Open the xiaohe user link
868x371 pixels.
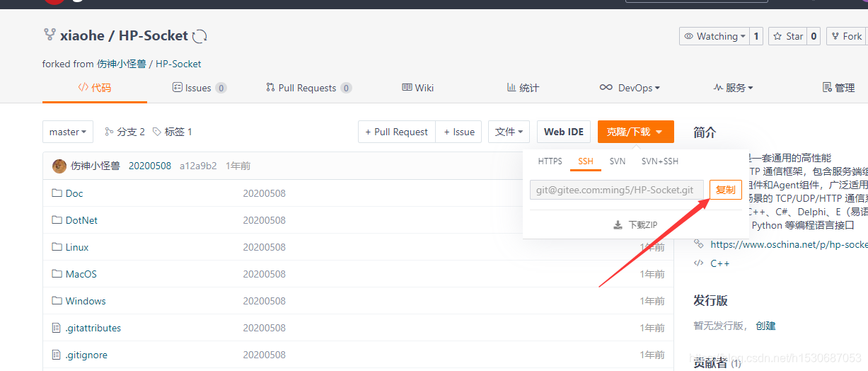pyautogui.click(x=82, y=35)
